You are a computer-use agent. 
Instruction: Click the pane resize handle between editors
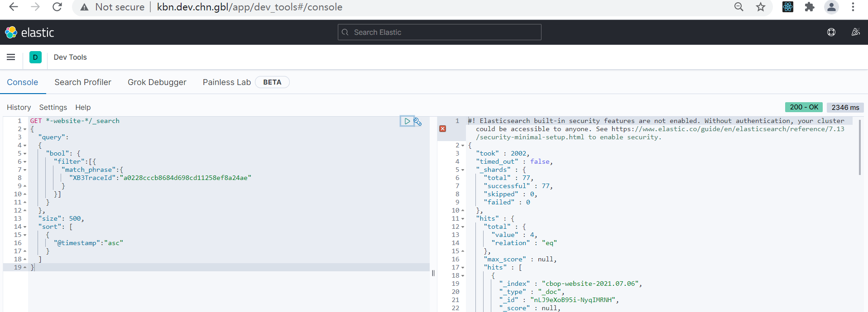pos(433,273)
